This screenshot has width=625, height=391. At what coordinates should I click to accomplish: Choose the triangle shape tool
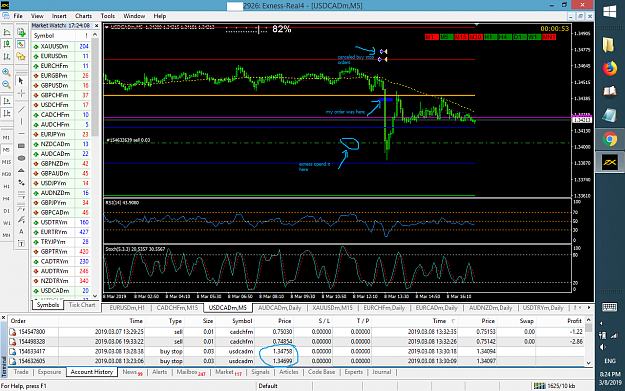21,171
